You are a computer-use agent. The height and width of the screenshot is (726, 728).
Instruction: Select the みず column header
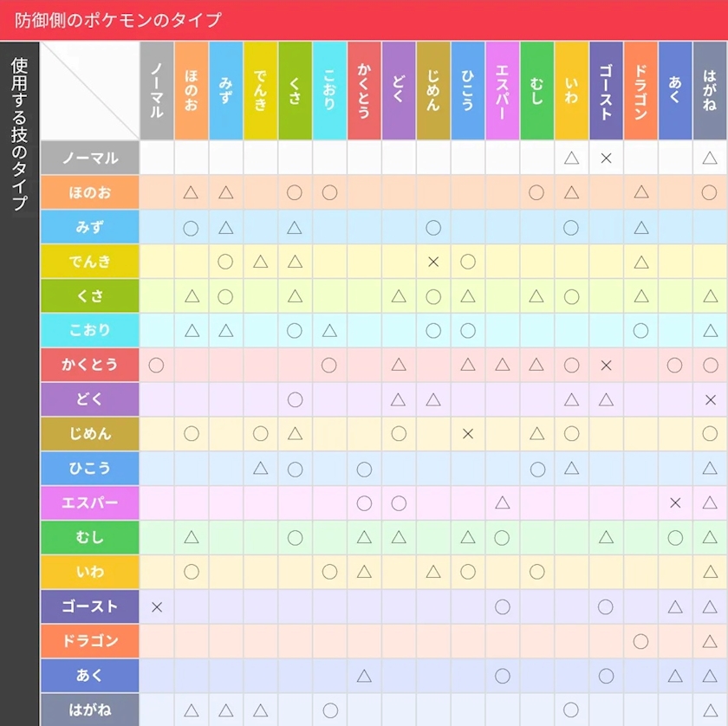225,90
